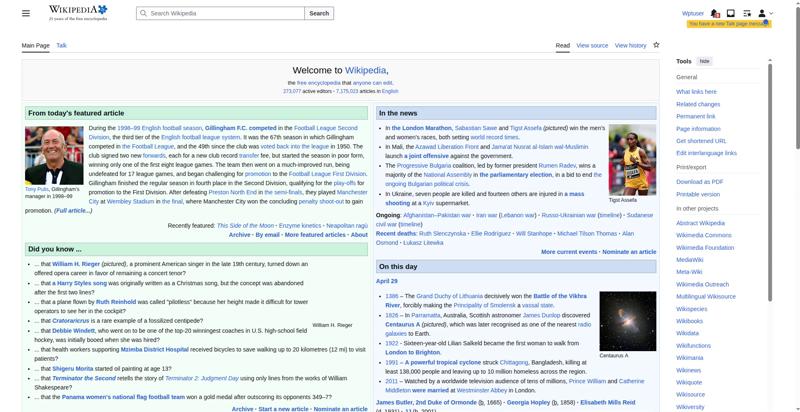View the Centaurus A galaxy image
Image resolution: width=800 pixels, height=412 pixels.
click(627, 321)
